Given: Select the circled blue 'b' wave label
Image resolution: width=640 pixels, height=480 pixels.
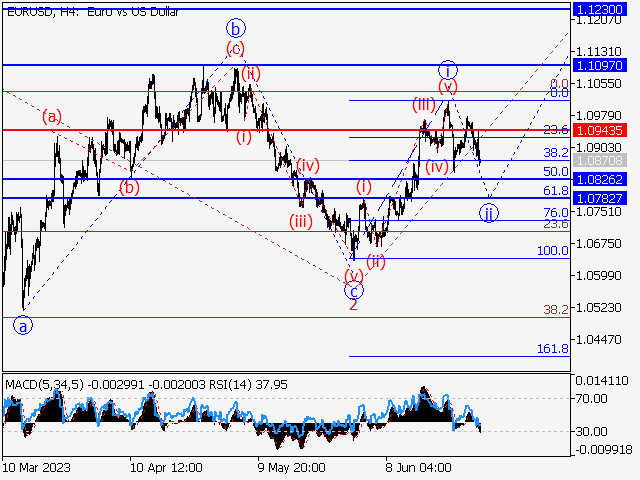Looking at the screenshot, I should point(236,29).
